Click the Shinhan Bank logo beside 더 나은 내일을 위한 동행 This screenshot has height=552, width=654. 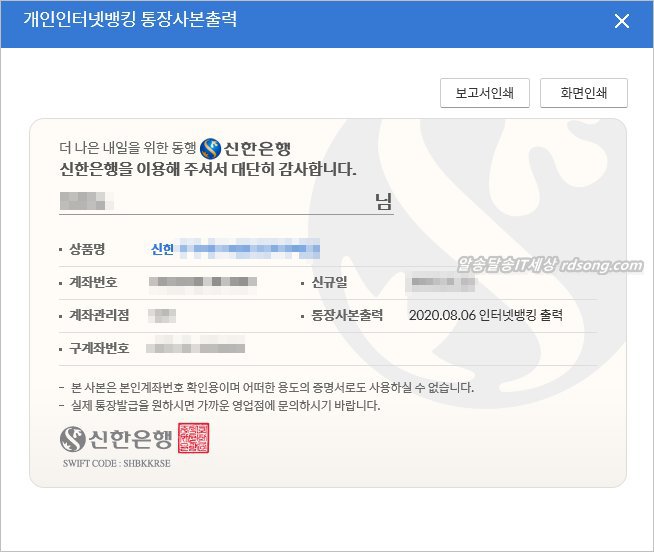pos(245,147)
